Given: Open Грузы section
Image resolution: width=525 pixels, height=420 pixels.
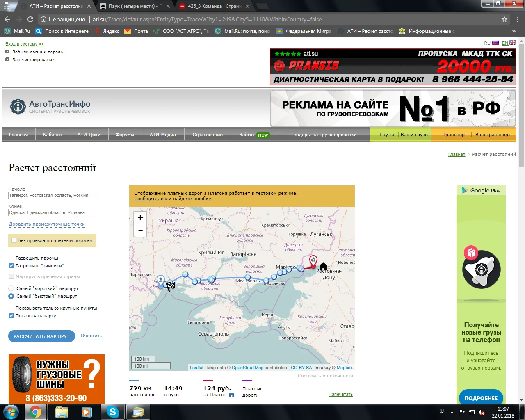Looking at the screenshot, I should coord(387,135).
